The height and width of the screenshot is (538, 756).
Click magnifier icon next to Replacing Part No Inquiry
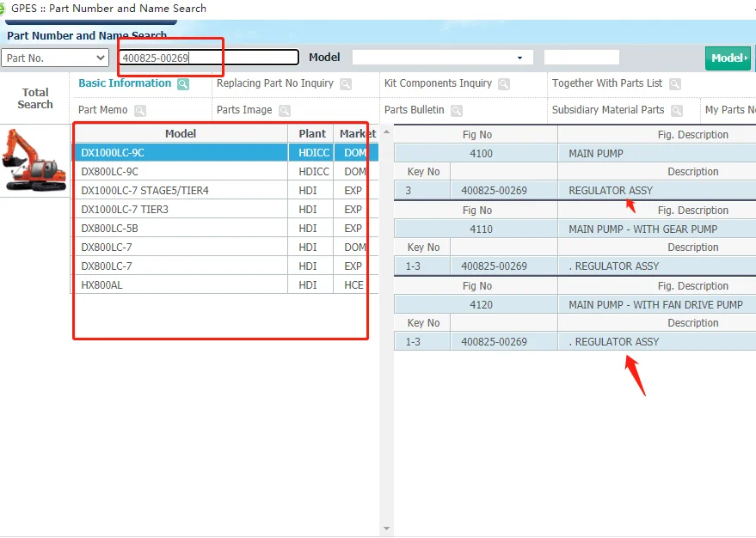(x=346, y=84)
